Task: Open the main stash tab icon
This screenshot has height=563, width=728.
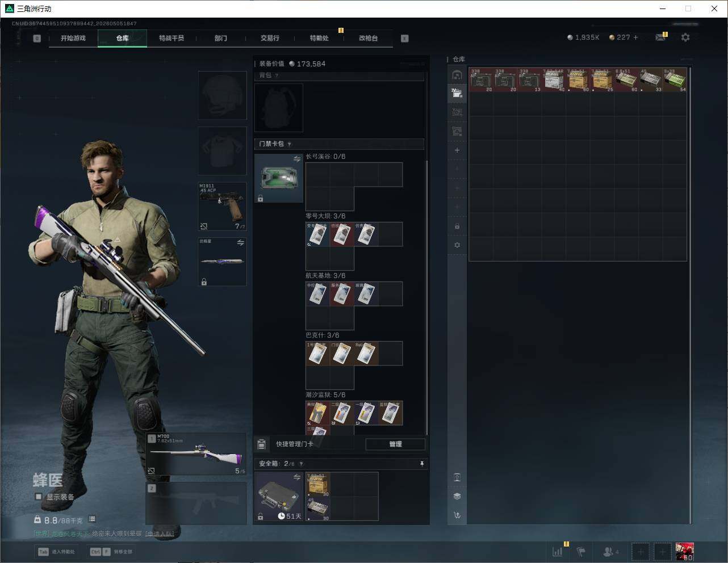Action: tap(457, 75)
